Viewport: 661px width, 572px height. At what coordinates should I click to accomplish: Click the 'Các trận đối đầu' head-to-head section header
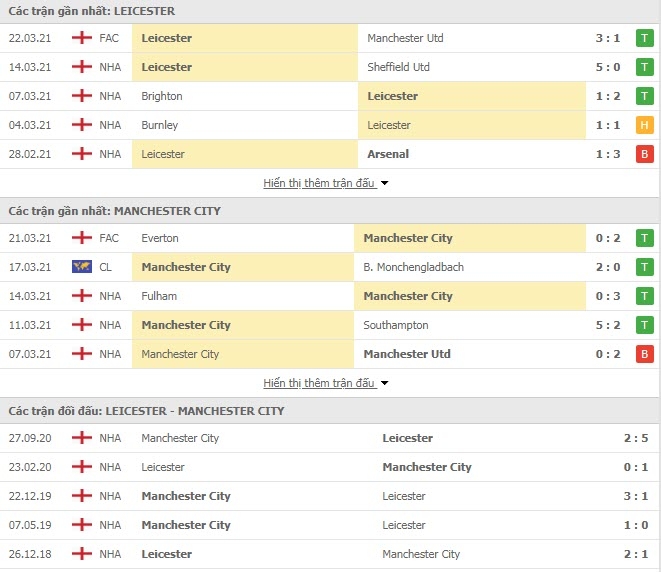[146, 411]
